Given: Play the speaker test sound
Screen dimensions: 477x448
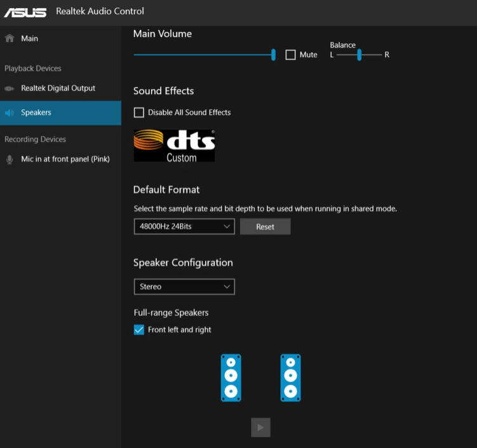Looking at the screenshot, I should [260, 427].
